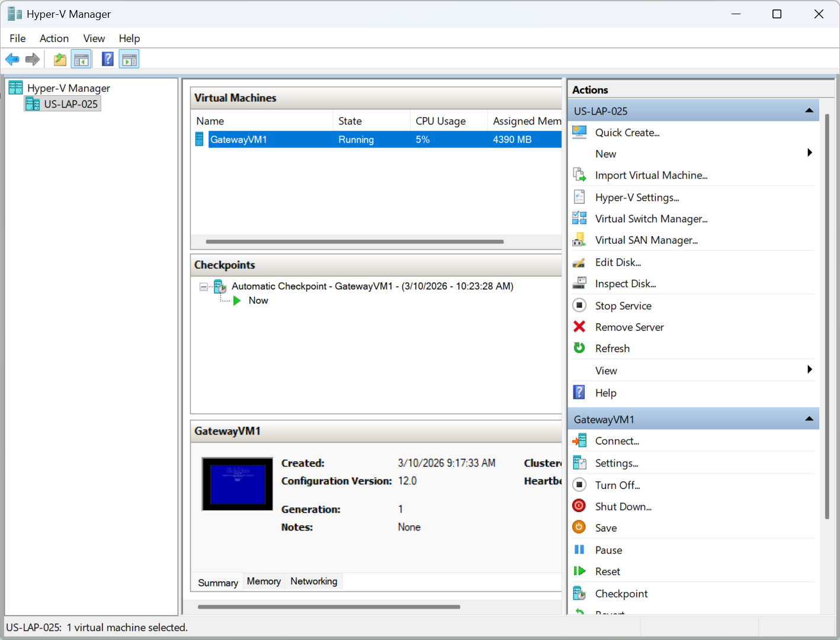Click the Stop Service icon
840x640 pixels.
point(579,305)
